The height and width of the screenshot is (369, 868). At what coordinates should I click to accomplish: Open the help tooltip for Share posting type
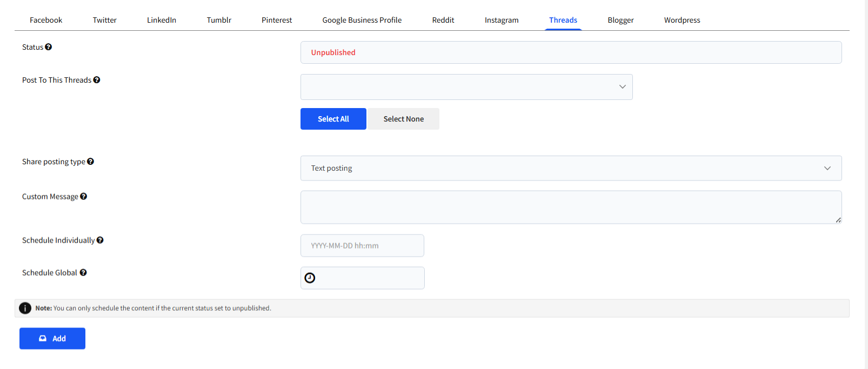click(x=91, y=162)
